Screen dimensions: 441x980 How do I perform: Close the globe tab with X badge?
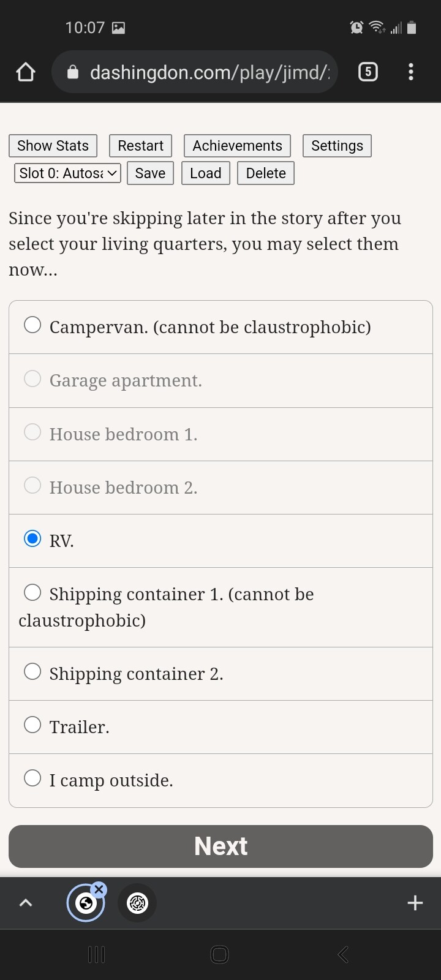(x=99, y=889)
